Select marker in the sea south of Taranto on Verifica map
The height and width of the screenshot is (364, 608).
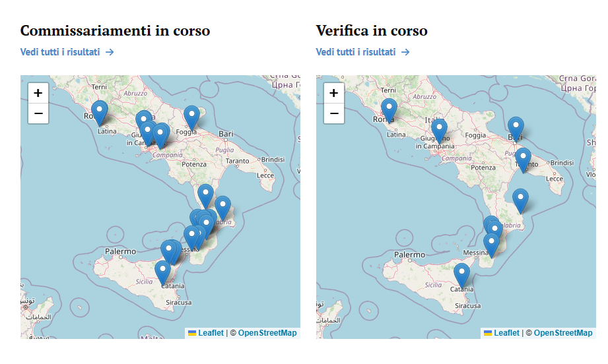pos(520,201)
